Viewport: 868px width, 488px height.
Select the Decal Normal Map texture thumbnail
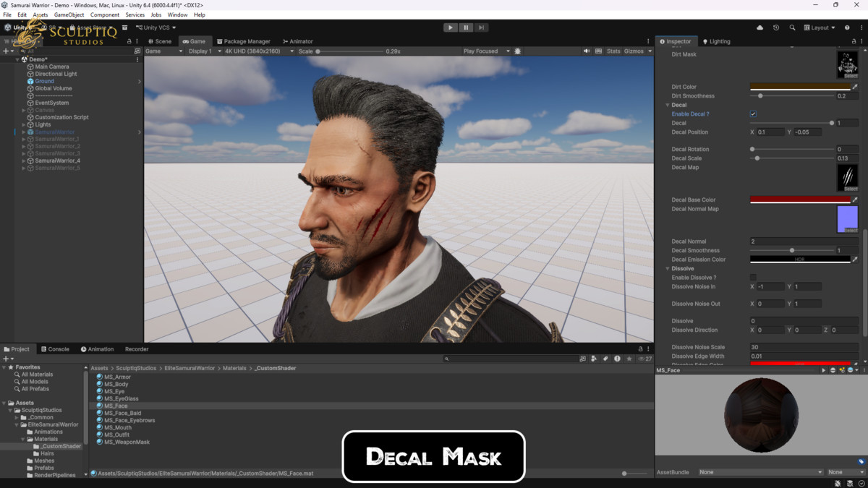pos(847,219)
